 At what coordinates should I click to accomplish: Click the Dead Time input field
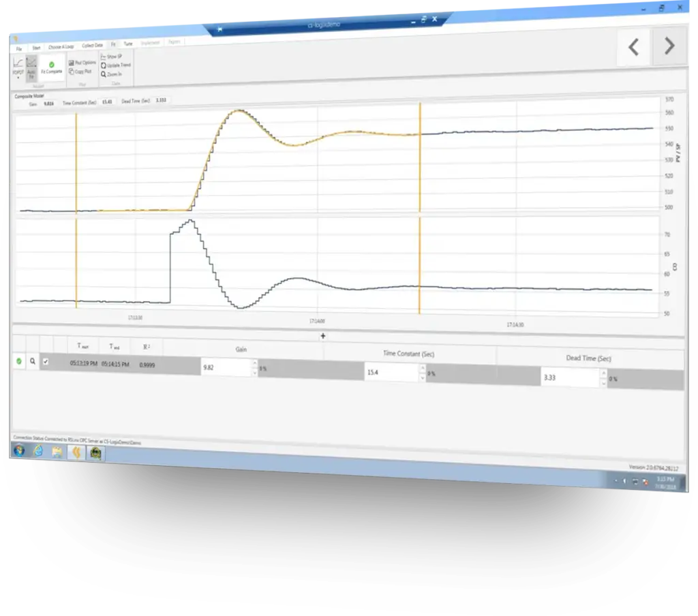tap(569, 378)
